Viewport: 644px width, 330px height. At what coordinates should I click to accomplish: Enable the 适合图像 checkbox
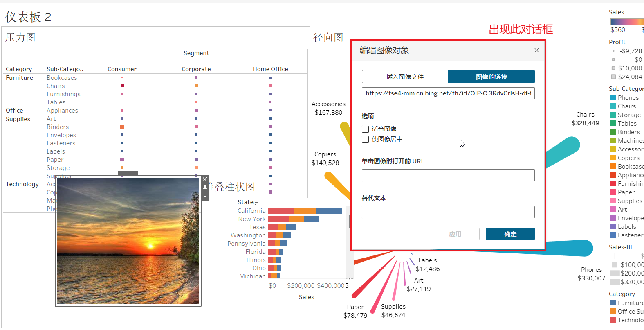pos(366,129)
